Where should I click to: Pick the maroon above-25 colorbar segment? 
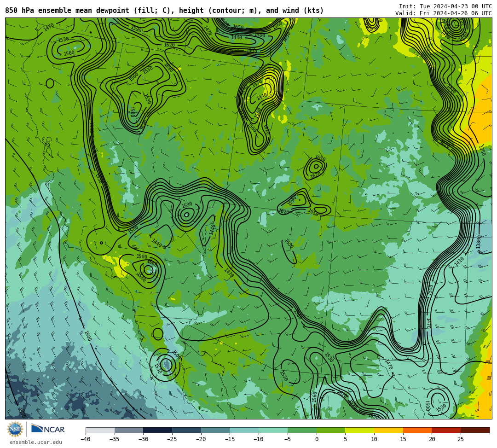(x=475, y=430)
